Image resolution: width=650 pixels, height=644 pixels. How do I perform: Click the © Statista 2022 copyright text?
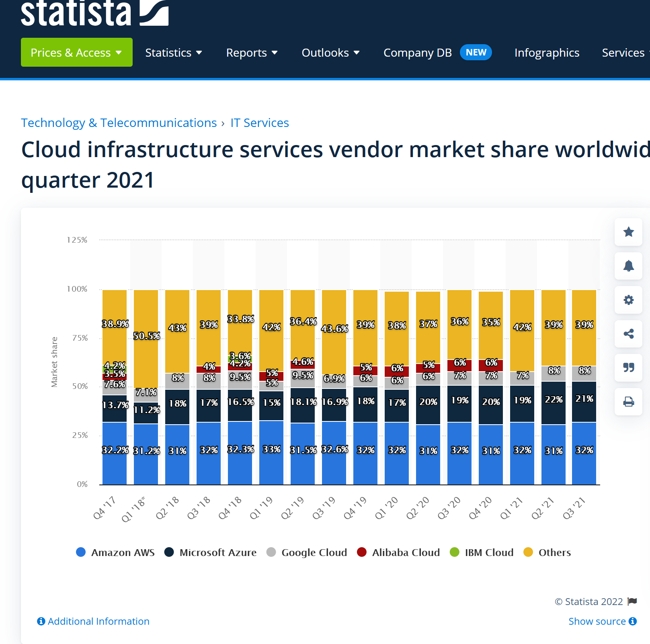point(589,601)
